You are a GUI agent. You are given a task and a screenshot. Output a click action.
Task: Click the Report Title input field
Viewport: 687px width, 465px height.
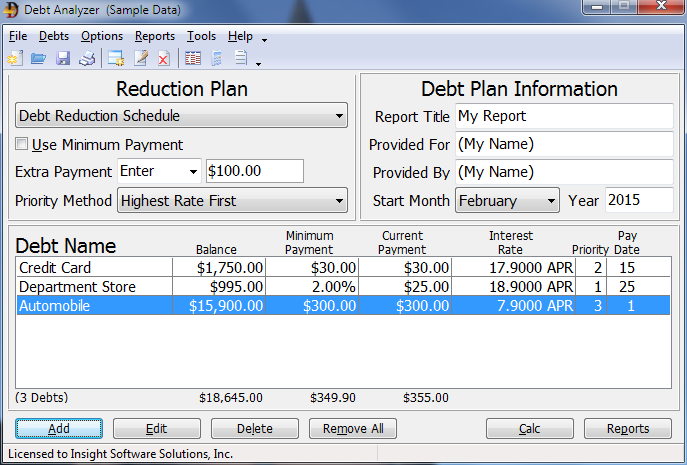coord(564,116)
